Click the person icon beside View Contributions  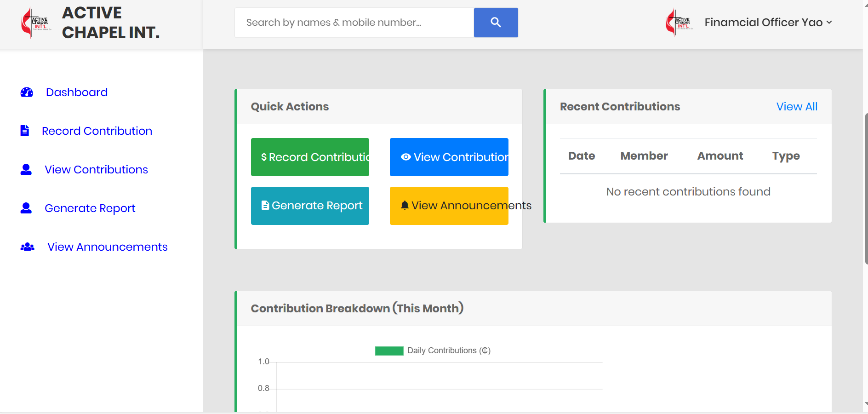[26, 170]
